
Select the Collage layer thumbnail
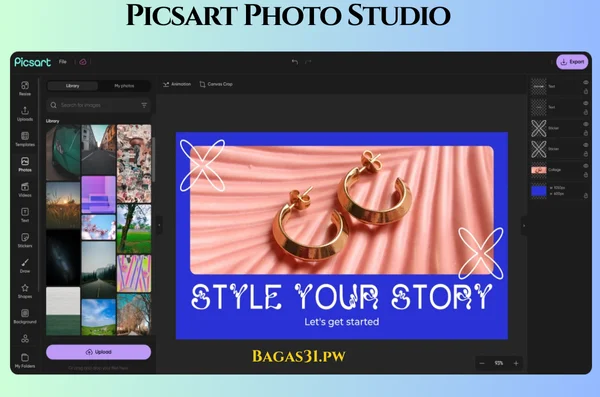coord(538,170)
